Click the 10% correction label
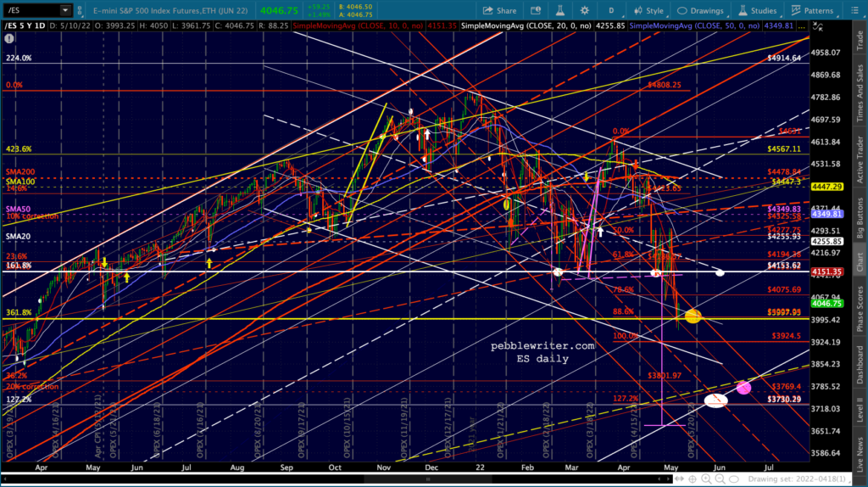 [x=32, y=216]
